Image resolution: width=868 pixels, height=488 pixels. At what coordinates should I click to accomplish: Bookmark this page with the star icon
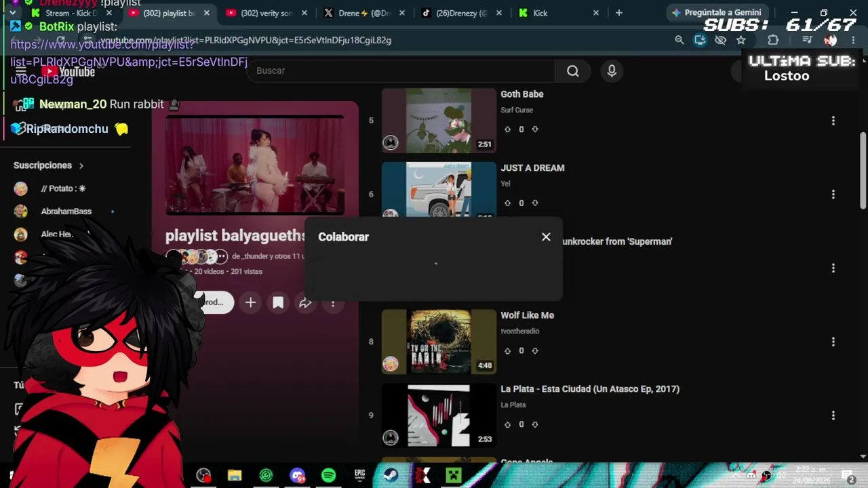[741, 40]
